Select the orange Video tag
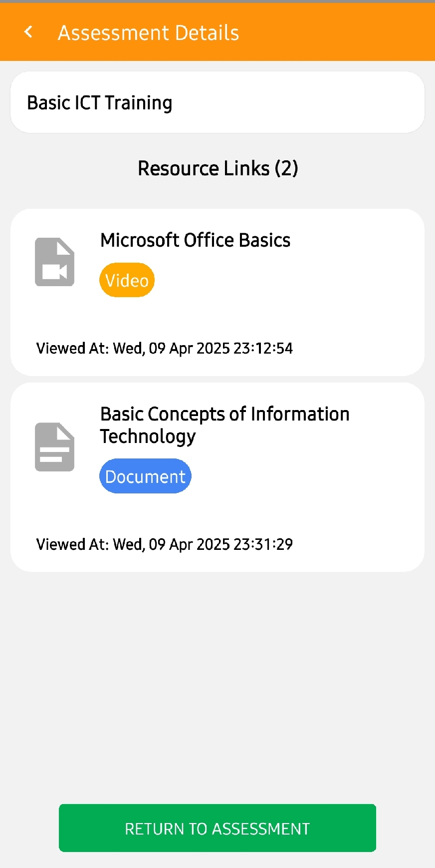Viewport: 435px width, 868px height. (127, 280)
